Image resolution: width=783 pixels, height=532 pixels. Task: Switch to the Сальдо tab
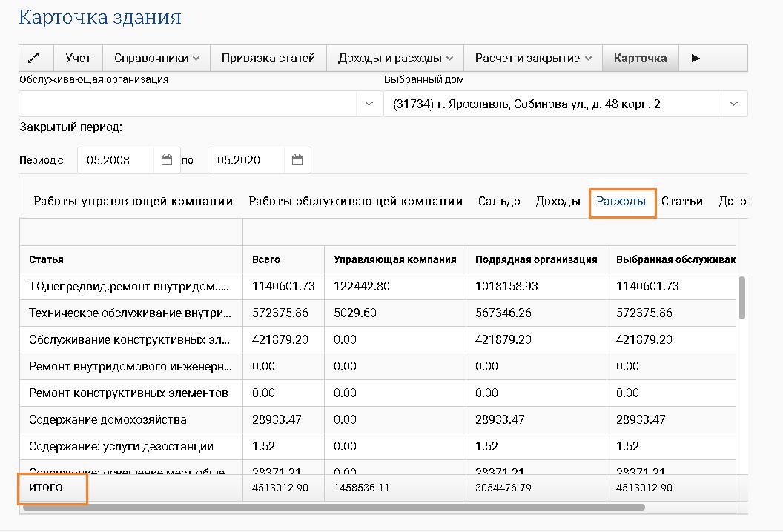pos(498,200)
